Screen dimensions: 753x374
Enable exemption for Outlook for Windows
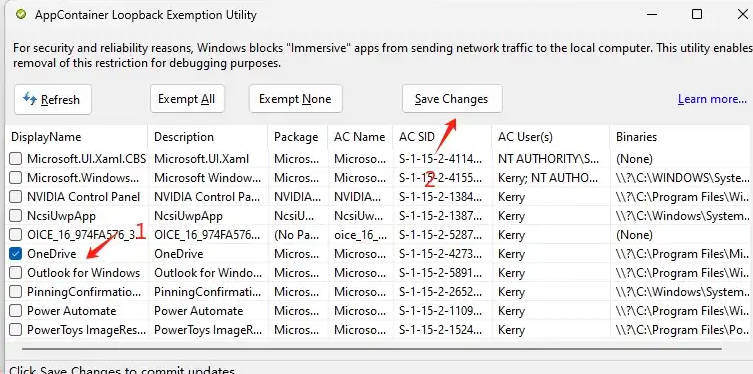point(16,273)
